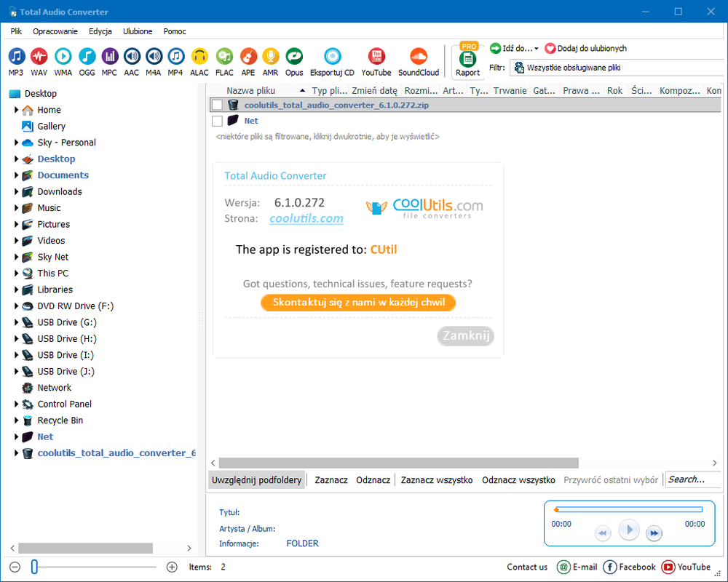Click horizontal scrollbar under file list
728x582 pixels.
click(x=399, y=463)
